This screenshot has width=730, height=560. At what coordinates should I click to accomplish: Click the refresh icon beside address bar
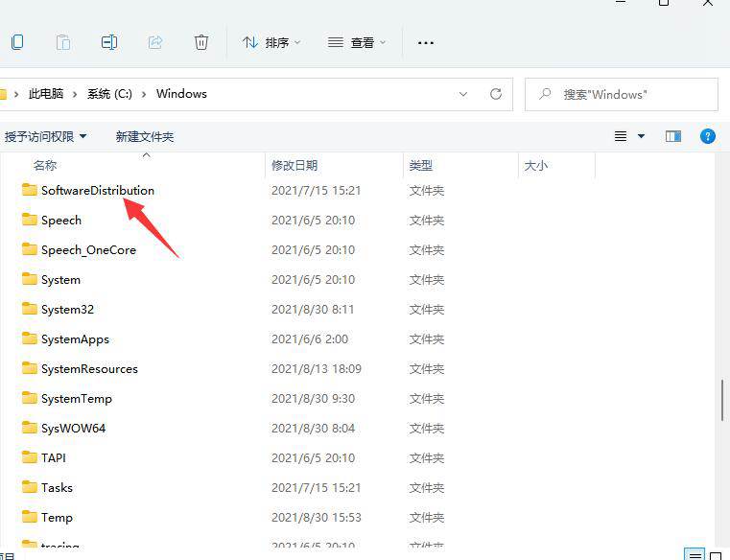[x=496, y=94]
